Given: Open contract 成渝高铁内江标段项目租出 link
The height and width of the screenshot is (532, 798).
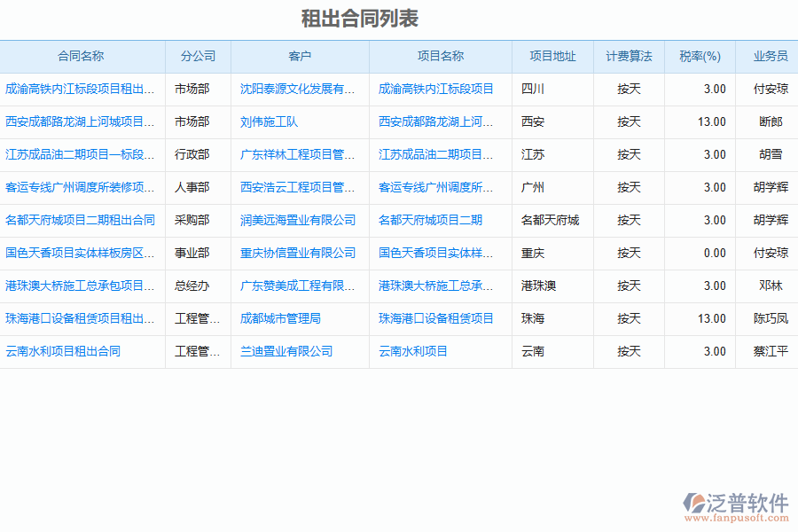Looking at the screenshot, I should click(x=80, y=89).
